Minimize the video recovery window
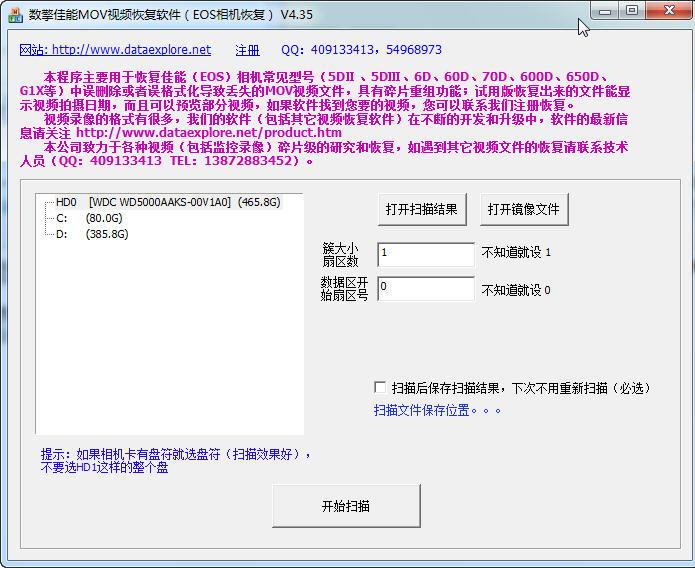 tap(605, 10)
